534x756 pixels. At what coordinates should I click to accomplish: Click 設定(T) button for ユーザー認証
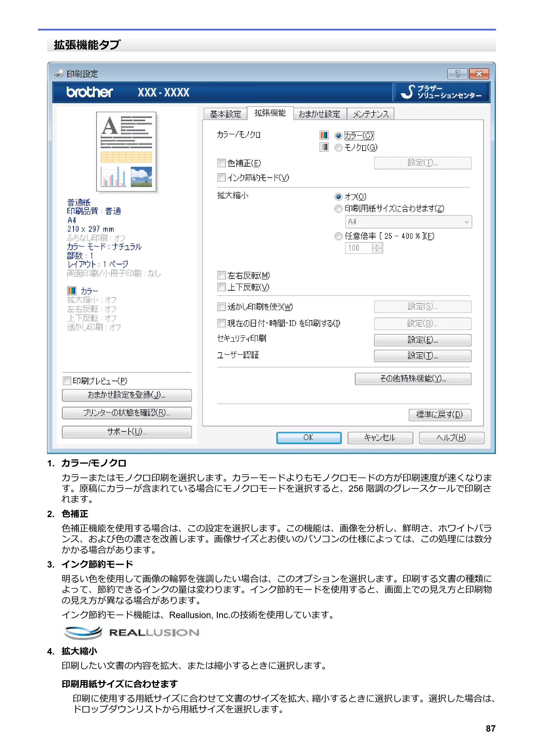point(422,356)
